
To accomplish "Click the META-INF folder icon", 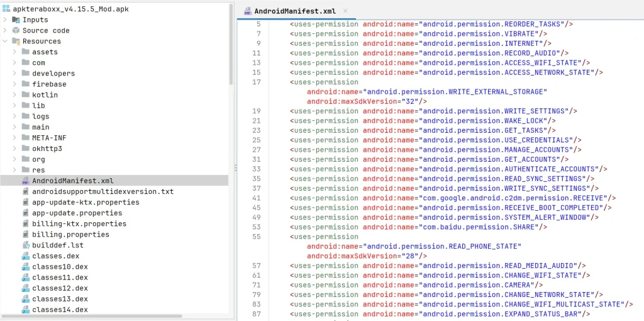I will 25,138.
